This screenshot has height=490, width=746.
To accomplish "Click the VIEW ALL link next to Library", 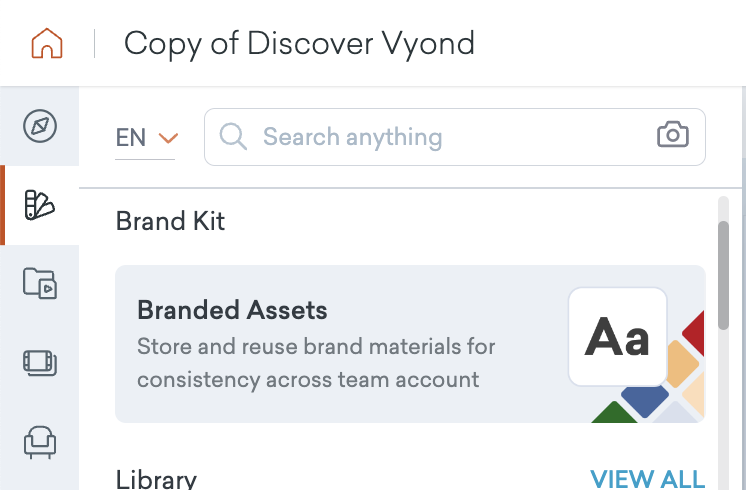I will pyautogui.click(x=647, y=479).
